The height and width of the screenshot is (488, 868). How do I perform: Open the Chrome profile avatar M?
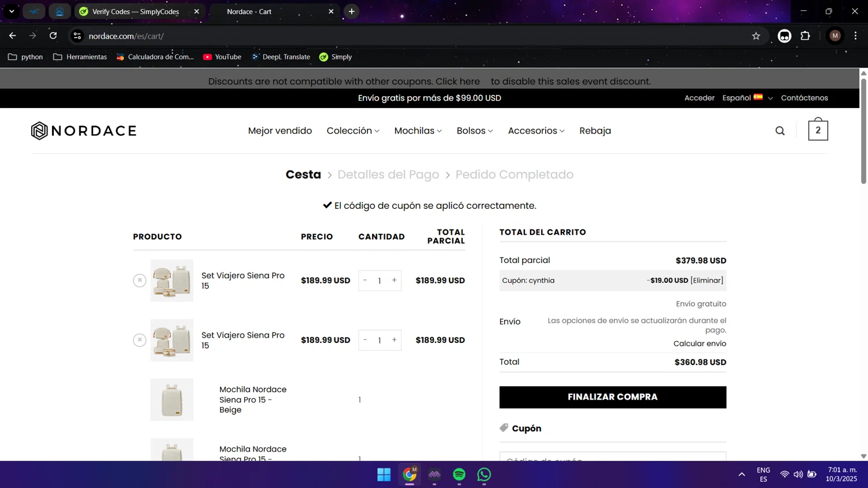click(x=835, y=36)
